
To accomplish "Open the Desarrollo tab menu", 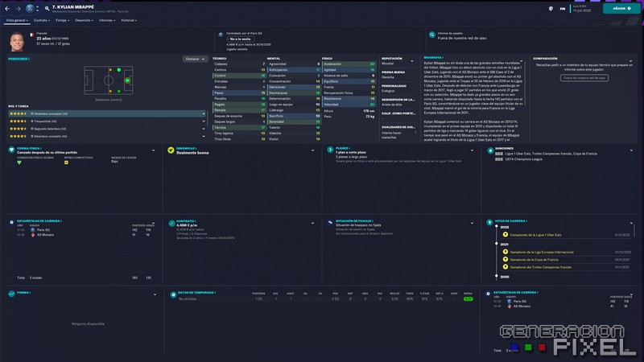I will (85, 20).
